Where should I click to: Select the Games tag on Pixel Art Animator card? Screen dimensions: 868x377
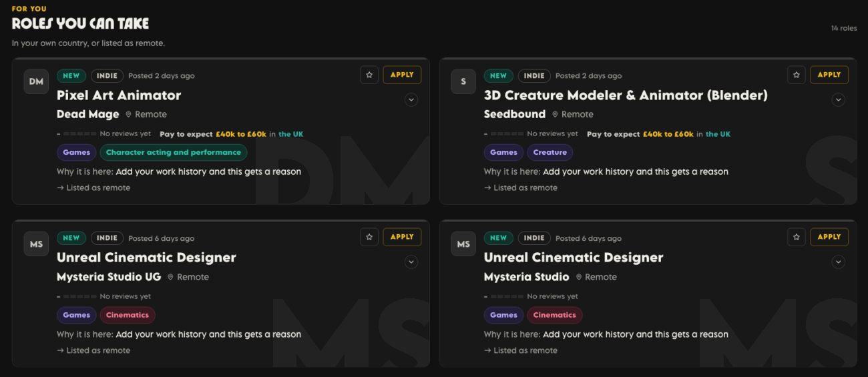pyautogui.click(x=77, y=153)
